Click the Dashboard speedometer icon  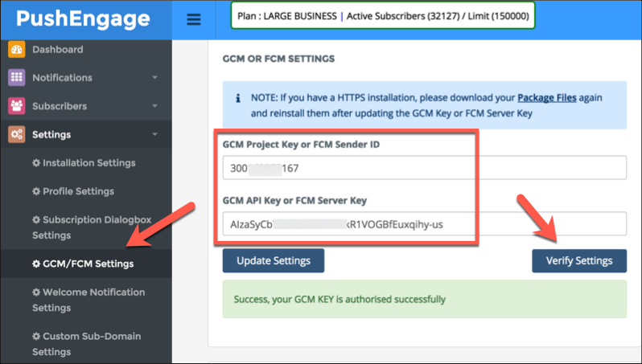click(16, 50)
